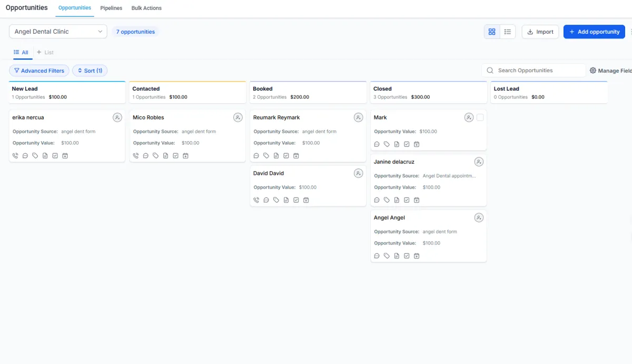632x364 pixels.
Task: Open the conversation icon on Mico Robles card
Action: (146, 156)
